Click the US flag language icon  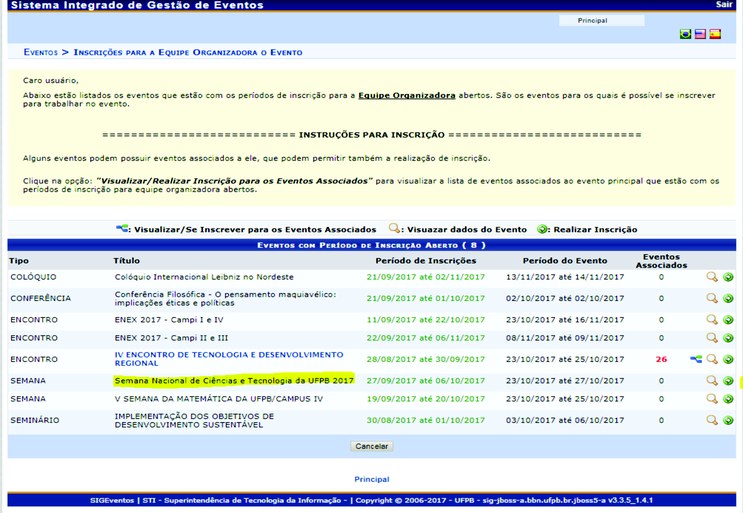700,34
